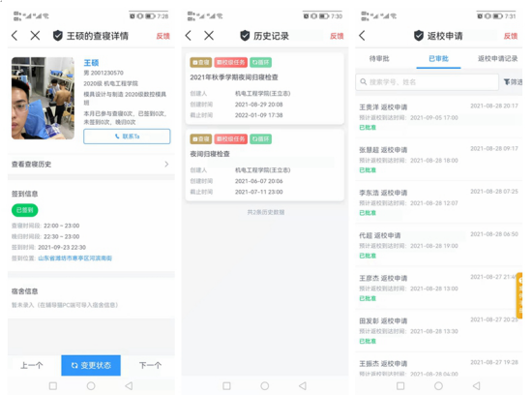Tap 查寝 tag on 2021年秋季学期 card
The height and width of the screenshot is (395, 532).
(x=201, y=63)
